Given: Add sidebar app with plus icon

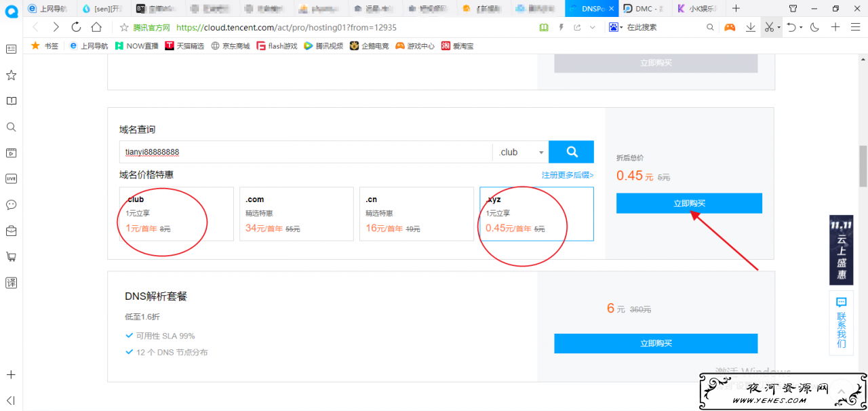Looking at the screenshot, I should (11, 374).
